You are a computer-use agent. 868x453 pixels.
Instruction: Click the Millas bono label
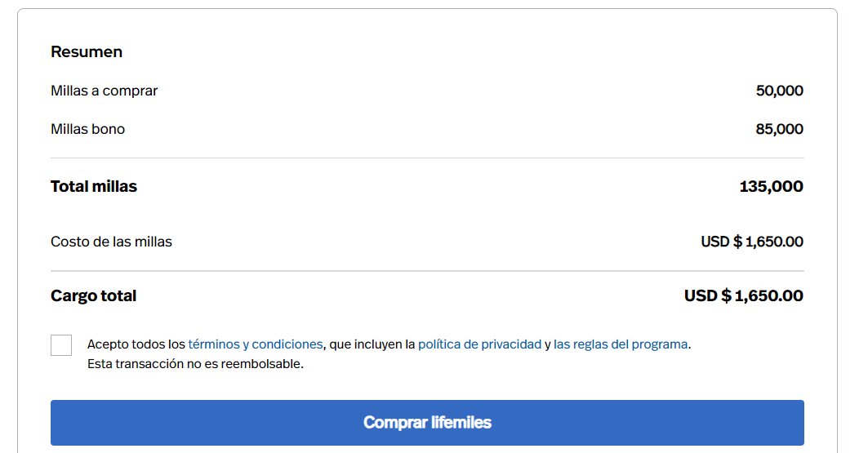point(87,129)
